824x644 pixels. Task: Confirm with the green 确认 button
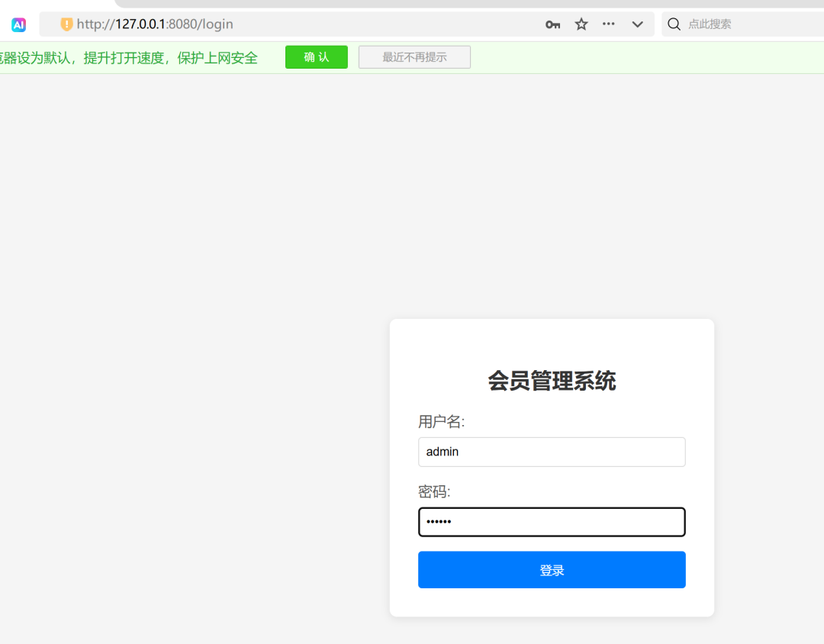coord(317,56)
